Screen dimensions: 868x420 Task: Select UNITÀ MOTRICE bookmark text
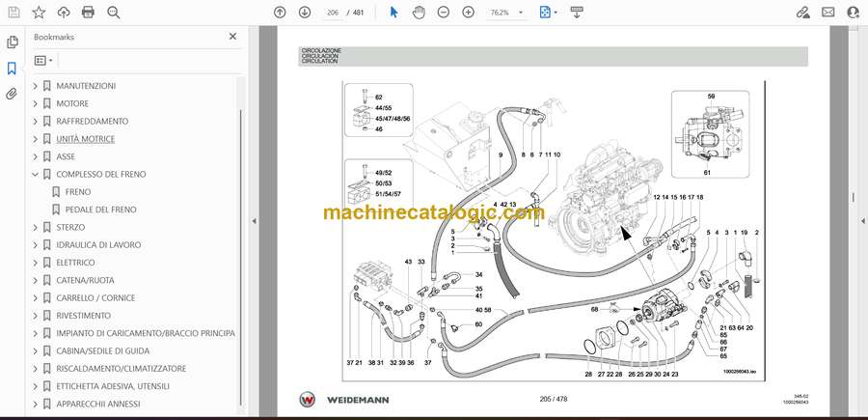point(85,139)
